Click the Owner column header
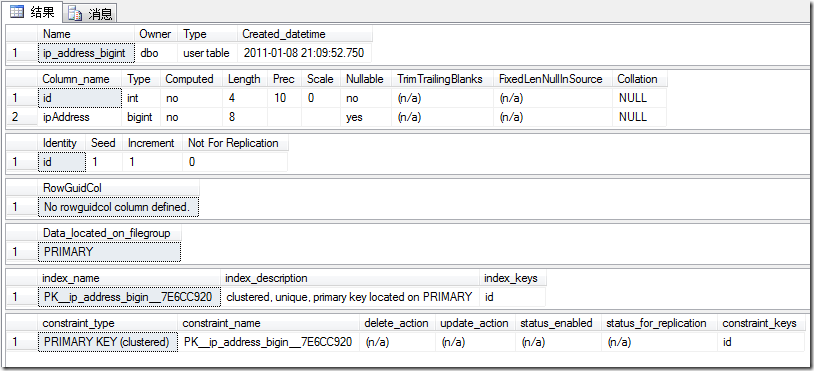This screenshot has height=371, width=814. [157, 34]
